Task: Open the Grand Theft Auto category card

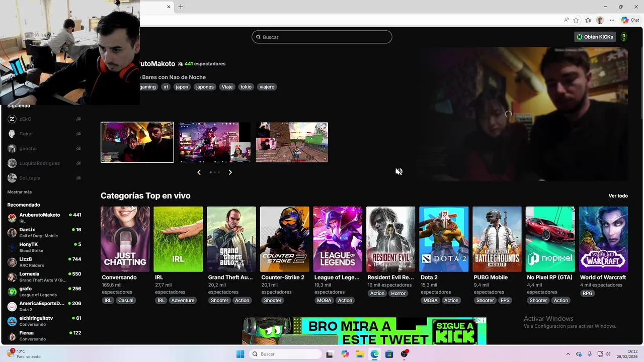Action: (231, 239)
